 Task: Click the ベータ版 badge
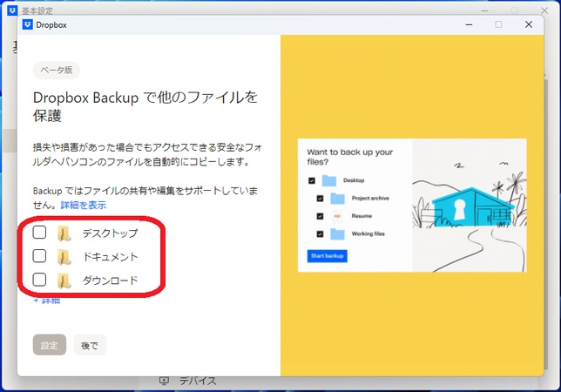(56, 70)
